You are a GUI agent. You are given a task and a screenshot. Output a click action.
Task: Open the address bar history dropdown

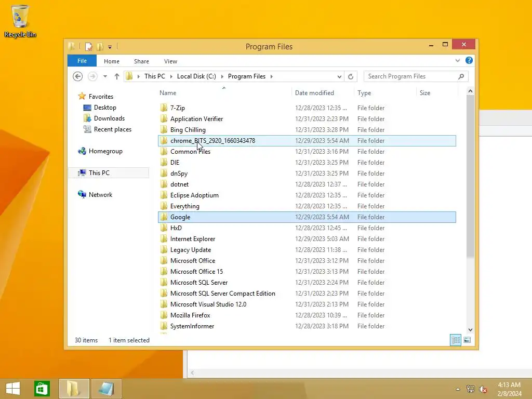coord(339,77)
